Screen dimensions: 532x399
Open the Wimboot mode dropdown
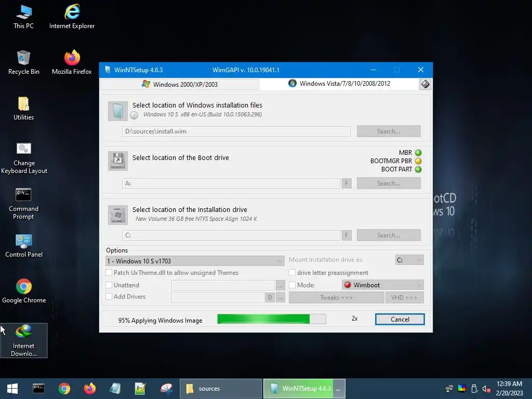[383, 285]
